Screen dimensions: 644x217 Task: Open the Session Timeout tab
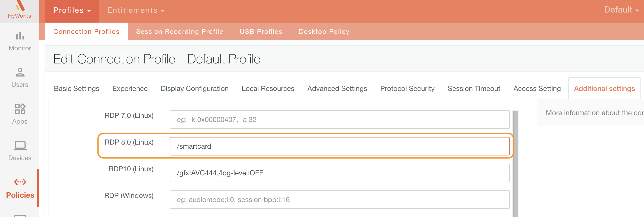coord(474,88)
